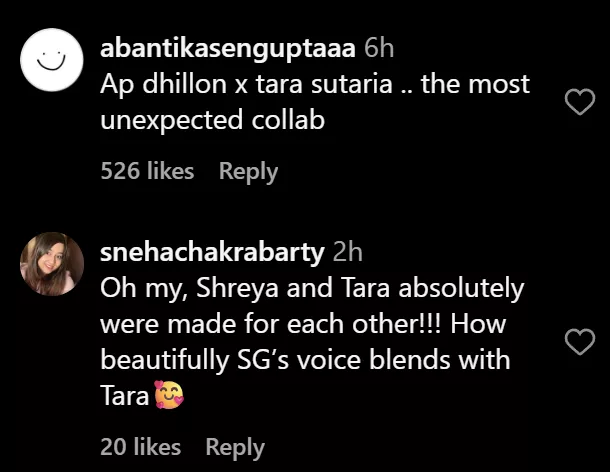The image size is (610, 472).
Task: View the 526 likes list
Action: (147, 171)
